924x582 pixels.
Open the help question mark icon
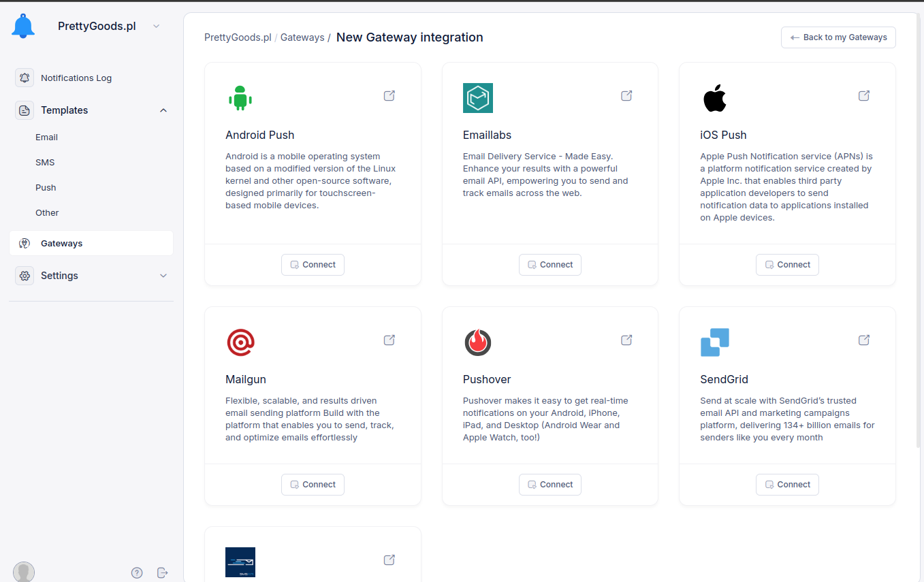point(137,573)
